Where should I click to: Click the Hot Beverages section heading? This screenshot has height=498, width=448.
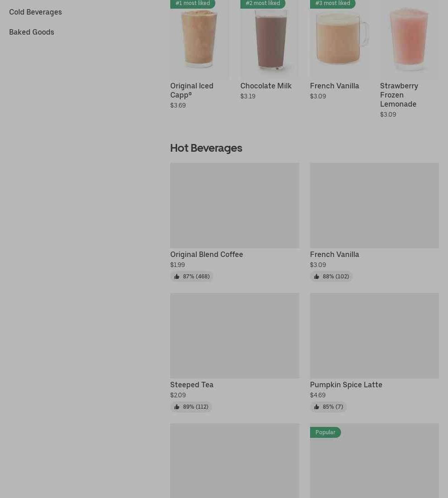click(x=206, y=148)
